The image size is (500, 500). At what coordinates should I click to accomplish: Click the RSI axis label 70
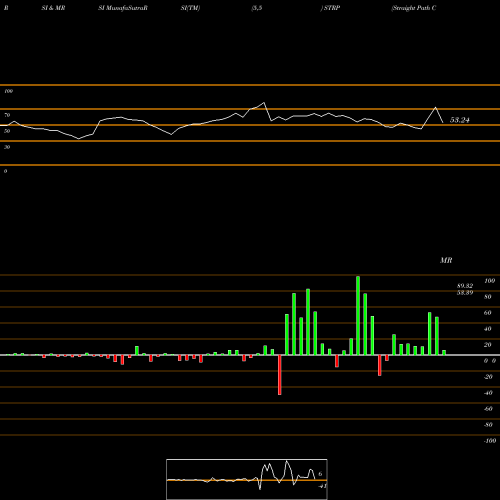pyautogui.click(x=7, y=115)
